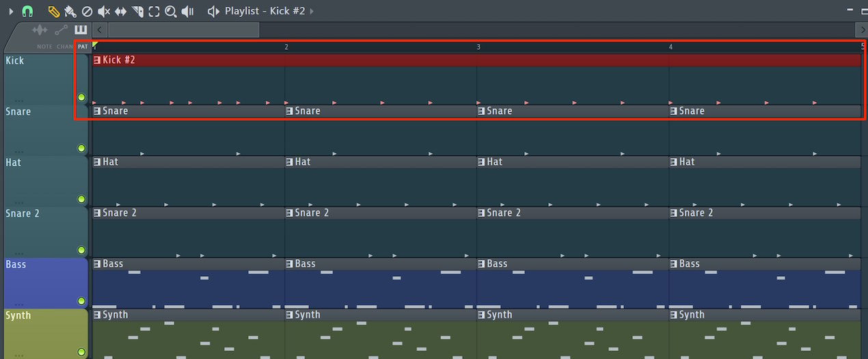Select the Snare track header
Screen dimensions: 868x359
pyautogui.click(x=46, y=130)
